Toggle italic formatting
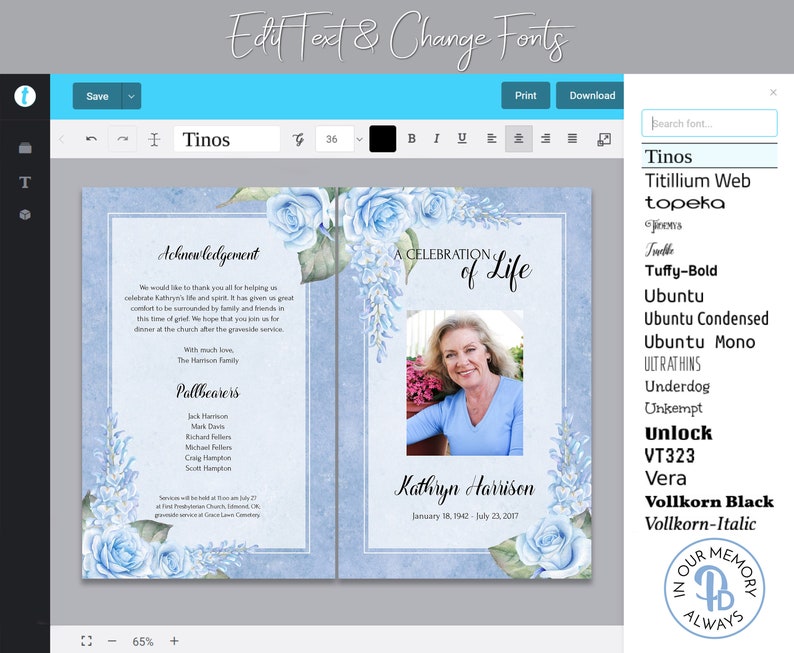 click(x=436, y=139)
